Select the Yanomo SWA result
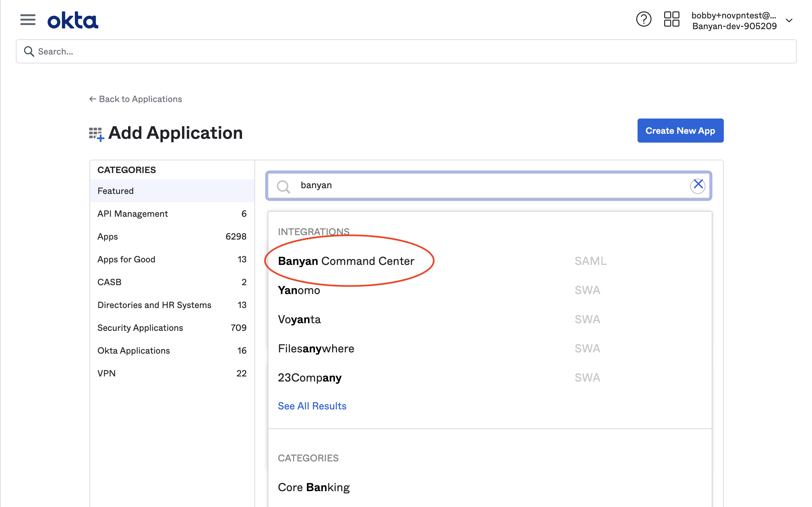Viewport: 812px width, 507px height. pyautogui.click(x=299, y=290)
